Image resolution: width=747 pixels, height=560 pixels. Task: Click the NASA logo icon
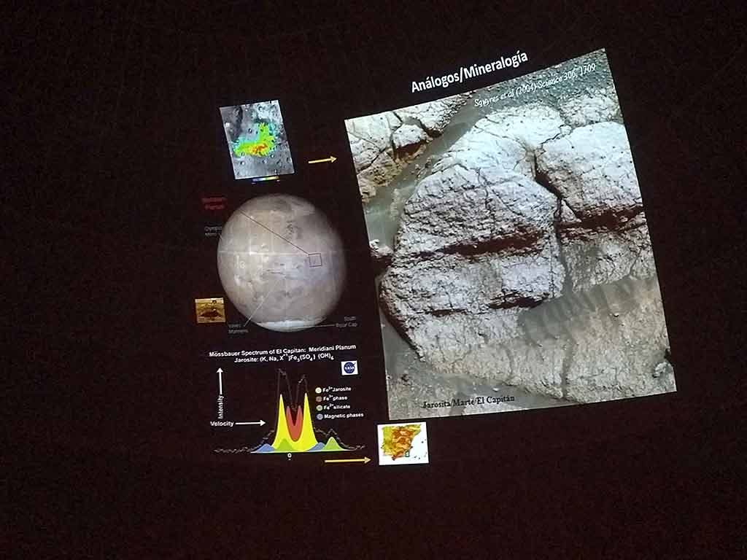click(349, 367)
